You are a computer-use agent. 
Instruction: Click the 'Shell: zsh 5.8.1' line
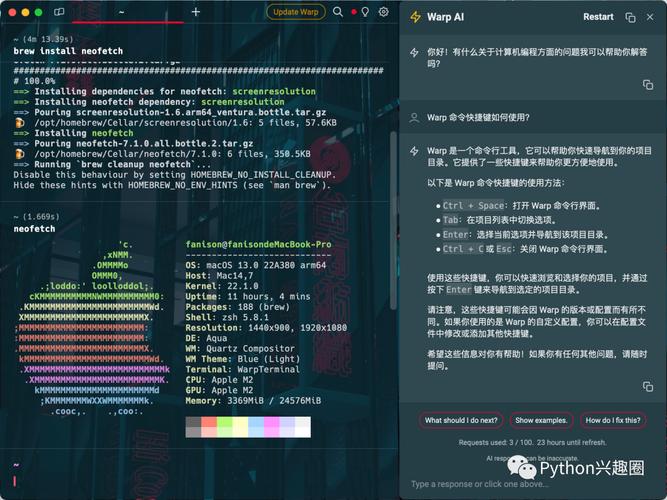coord(227,317)
